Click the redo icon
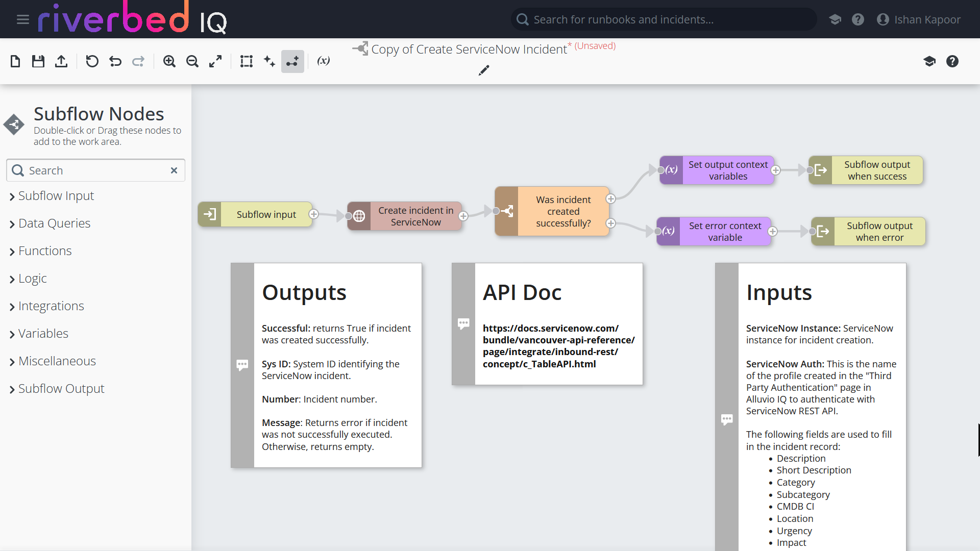Image resolution: width=980 pixels, height=551 pixels. (137, 61)
